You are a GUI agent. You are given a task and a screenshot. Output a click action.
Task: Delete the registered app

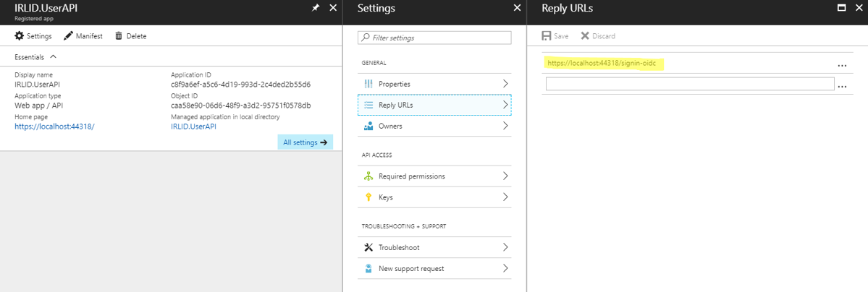(x=130, y=36)
